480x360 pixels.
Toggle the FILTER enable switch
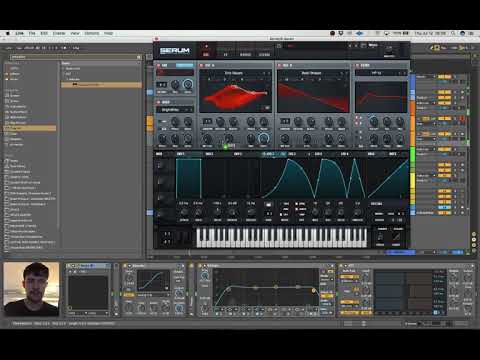pos(358,65)
